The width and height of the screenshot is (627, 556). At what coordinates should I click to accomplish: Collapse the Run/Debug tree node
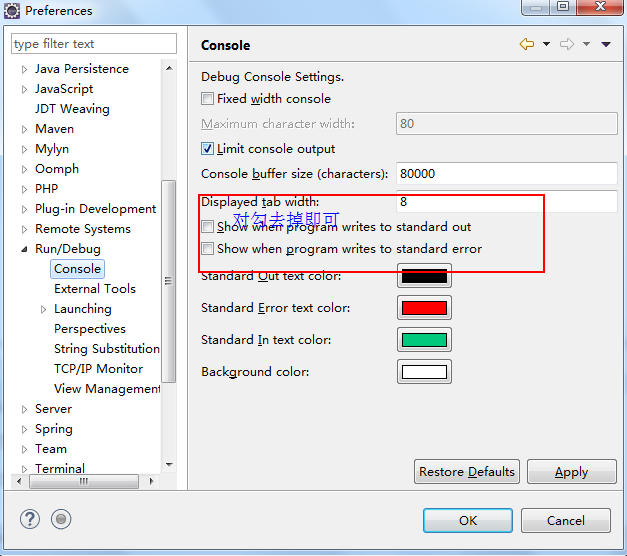[x=24, y=249]
